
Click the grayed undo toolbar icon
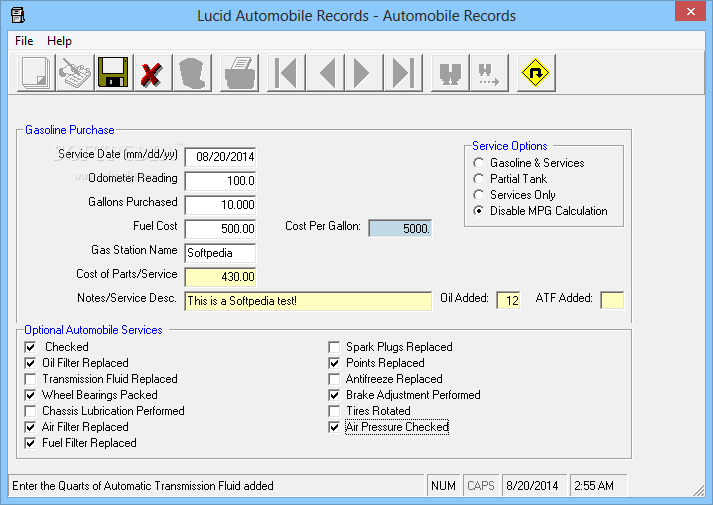tap(192, 73)
